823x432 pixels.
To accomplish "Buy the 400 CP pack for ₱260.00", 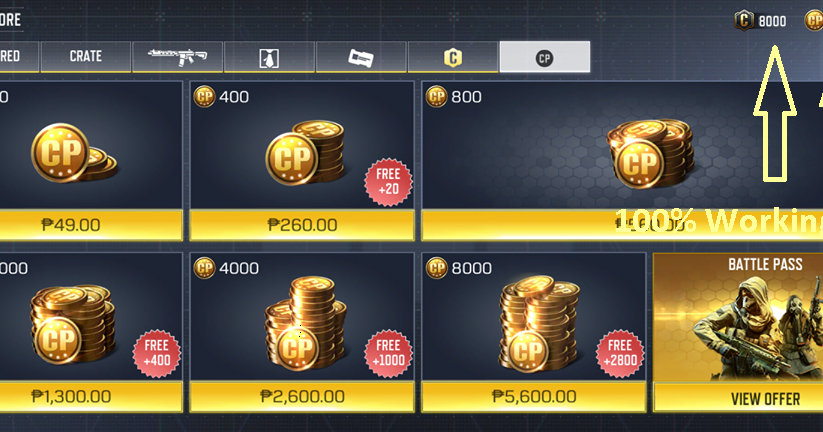I will pyautogui.click(x=302, y=225).
